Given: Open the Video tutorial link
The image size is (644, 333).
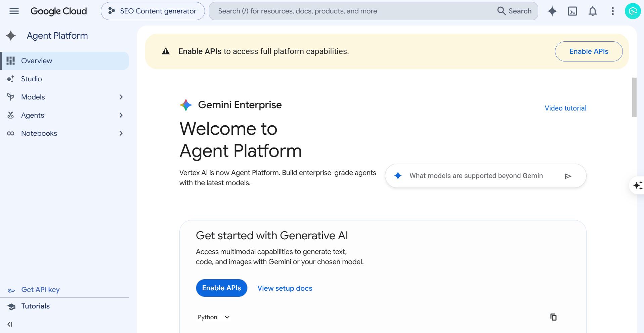Looking at the screenshot, I should (x=565, y=108).
